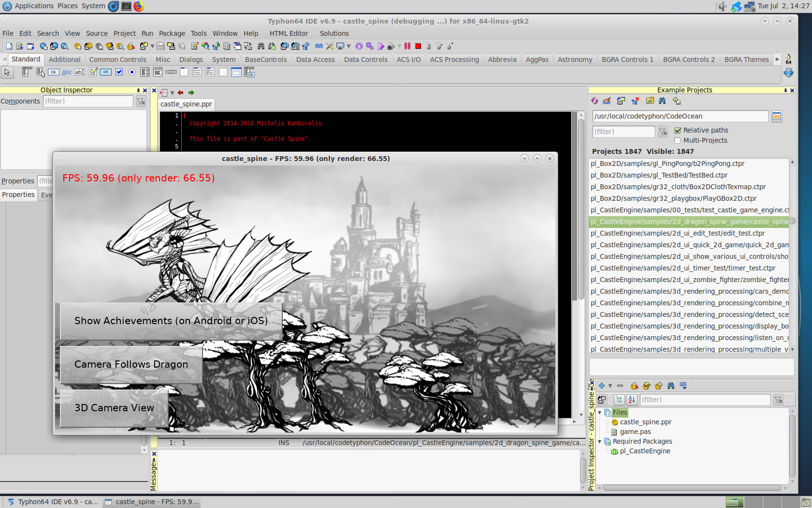Open the dropdown arrow next to desktop icon

pyautogui.click(x=348, y=46)
